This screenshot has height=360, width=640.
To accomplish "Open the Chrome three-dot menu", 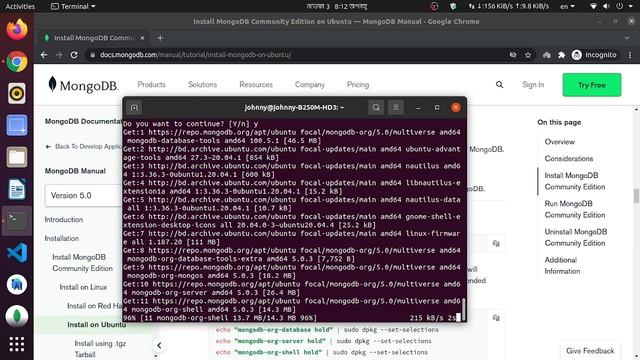I will (630, 55).
